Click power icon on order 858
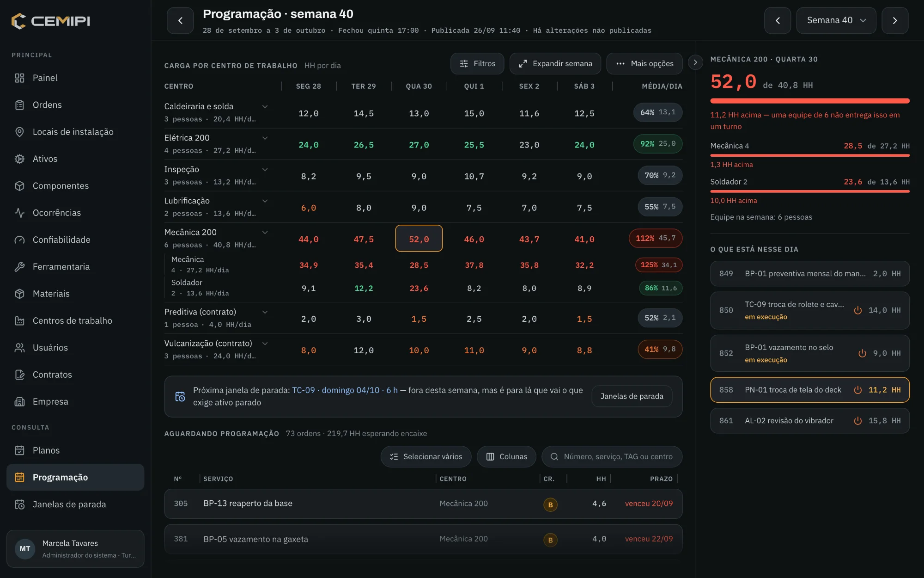 click(x=858, y=390)
